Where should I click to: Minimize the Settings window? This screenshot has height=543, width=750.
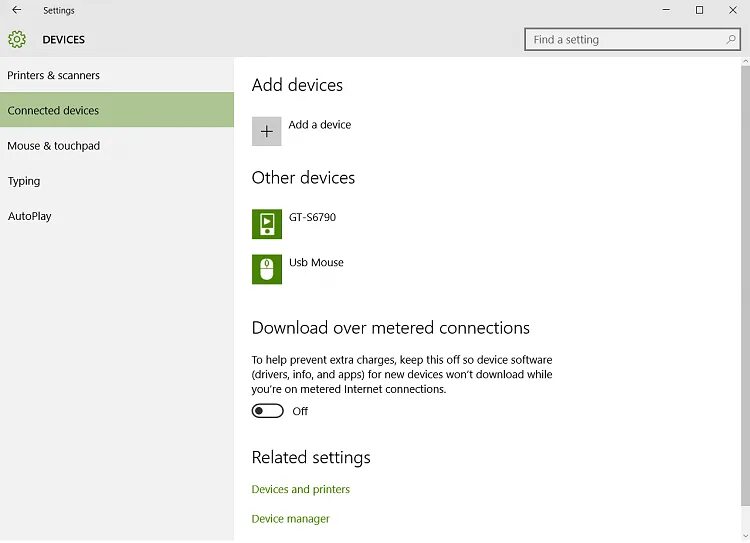666,10
